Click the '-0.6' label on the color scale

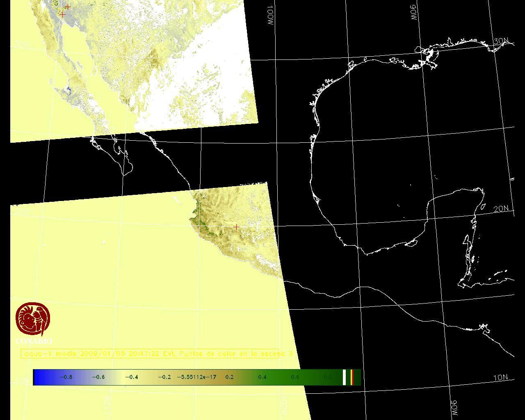[98, 377]
